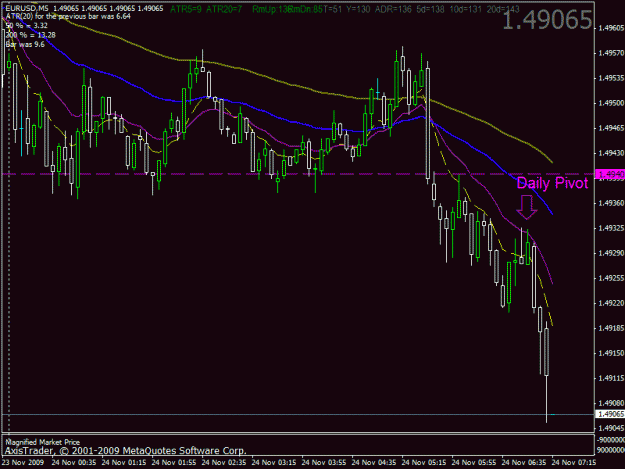Click the 1.49570 price axis value
625x469 pixels.
[611, 53]
